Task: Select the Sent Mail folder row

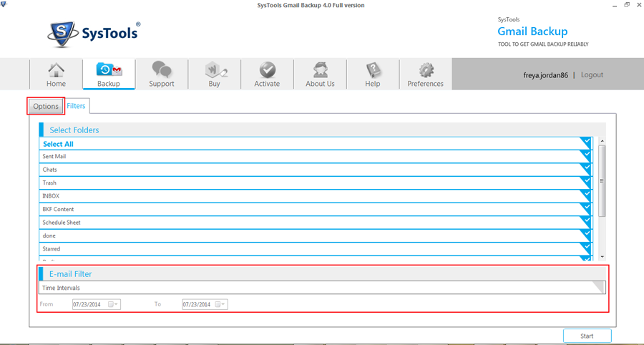Action: click(316, 157)
